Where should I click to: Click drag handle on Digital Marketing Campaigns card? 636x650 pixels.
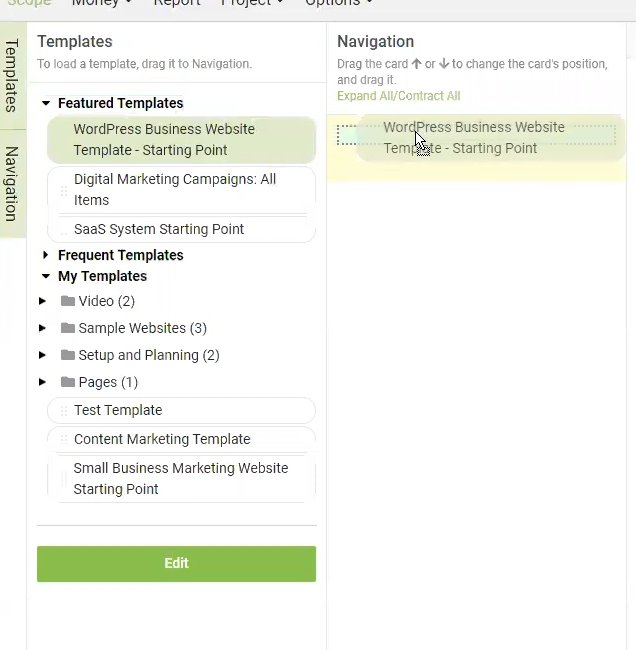[x=64, y=191]
